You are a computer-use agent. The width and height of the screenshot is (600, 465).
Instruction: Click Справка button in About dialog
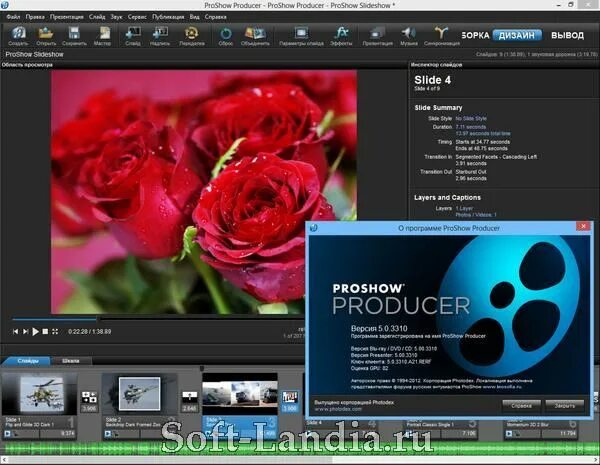[x=521, y=406]
